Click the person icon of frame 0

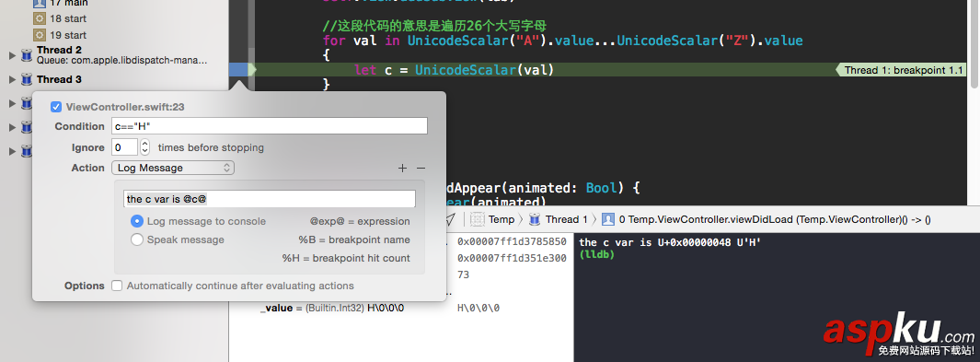pos(607,219)
